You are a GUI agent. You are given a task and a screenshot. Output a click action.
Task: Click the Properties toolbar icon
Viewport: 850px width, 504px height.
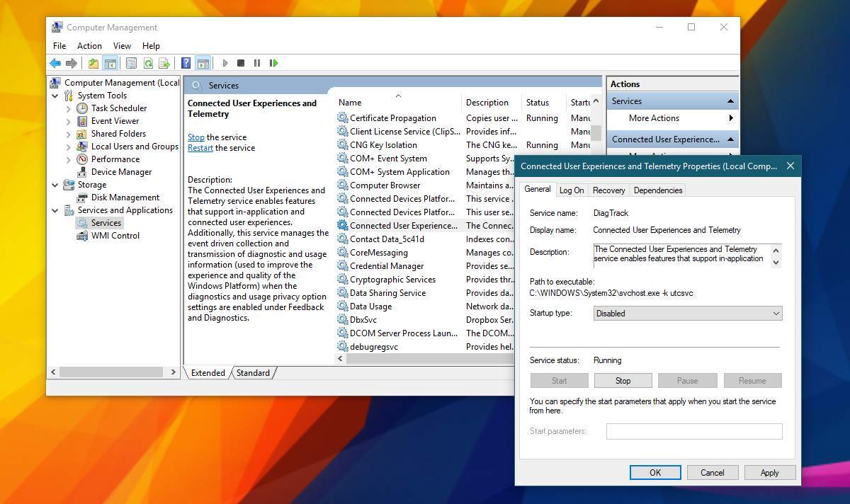131,63
